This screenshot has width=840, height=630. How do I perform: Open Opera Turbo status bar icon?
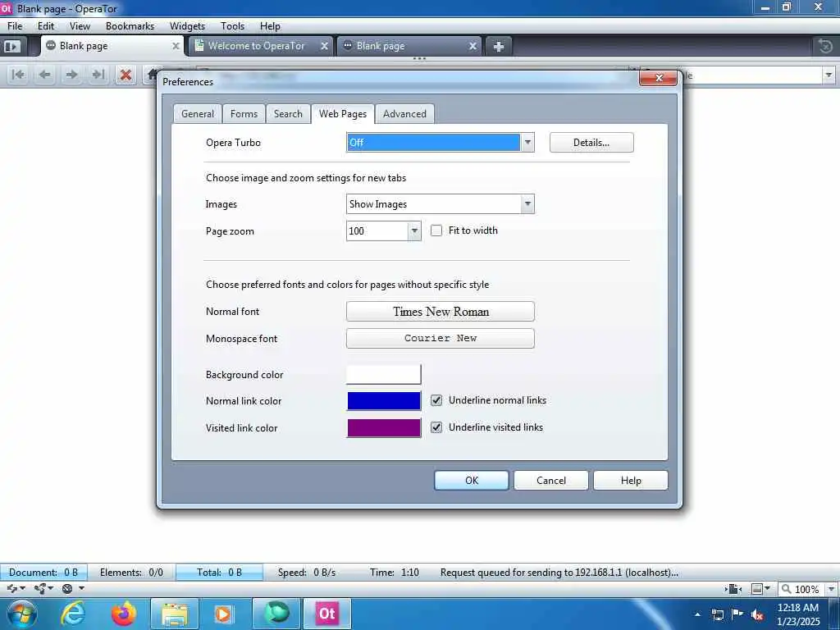click(x=67, y=589)
